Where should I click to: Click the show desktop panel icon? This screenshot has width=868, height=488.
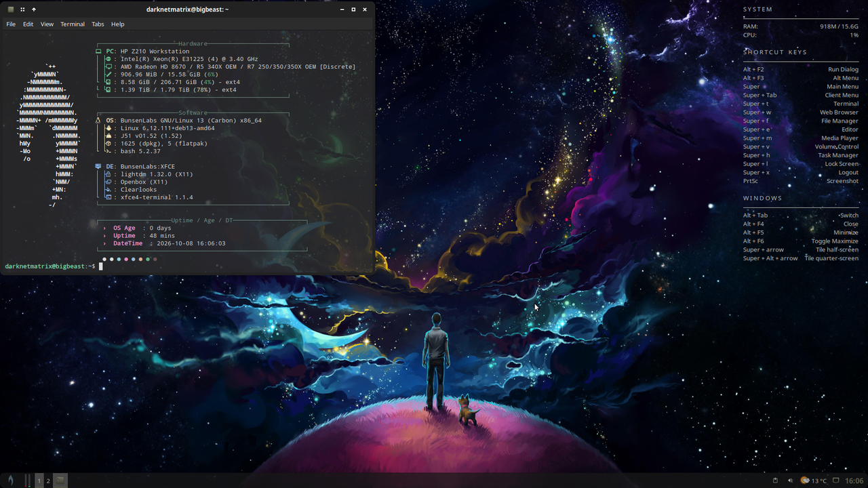tap(837, 481)
